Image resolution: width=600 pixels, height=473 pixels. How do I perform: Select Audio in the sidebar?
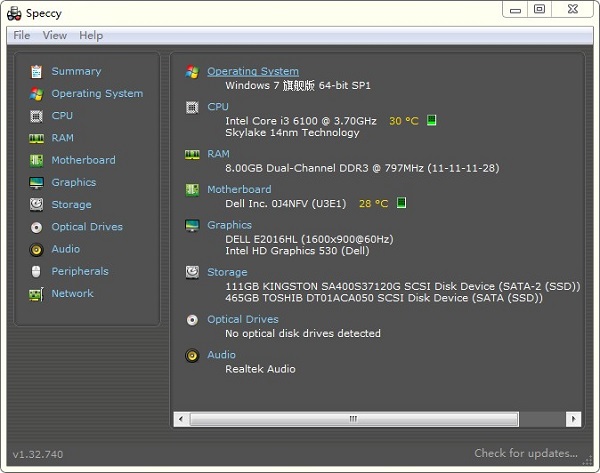click(x=66, y=249)
